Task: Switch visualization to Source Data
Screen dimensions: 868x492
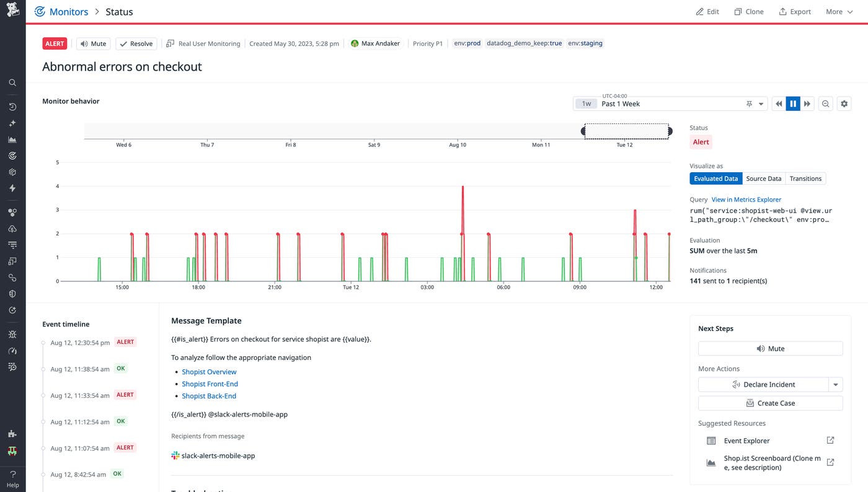Action: pyautogui.click(x=763, y=178)
